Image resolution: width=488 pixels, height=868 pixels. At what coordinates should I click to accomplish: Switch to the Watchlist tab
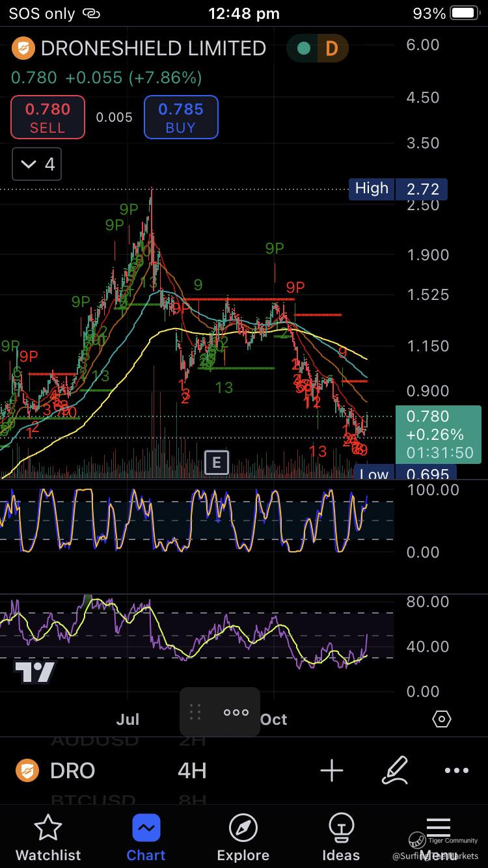point(48,838)
